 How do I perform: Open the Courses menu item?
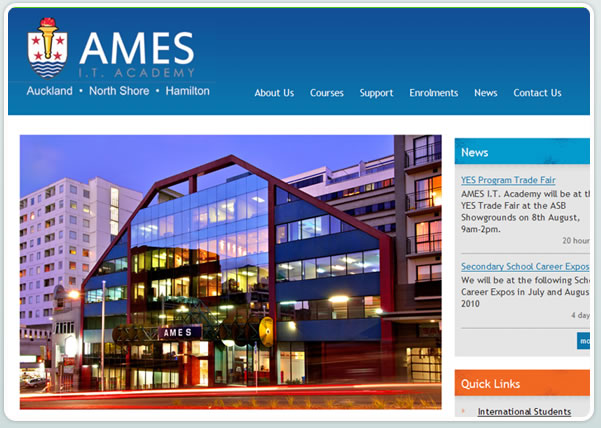tap(327, 93)
